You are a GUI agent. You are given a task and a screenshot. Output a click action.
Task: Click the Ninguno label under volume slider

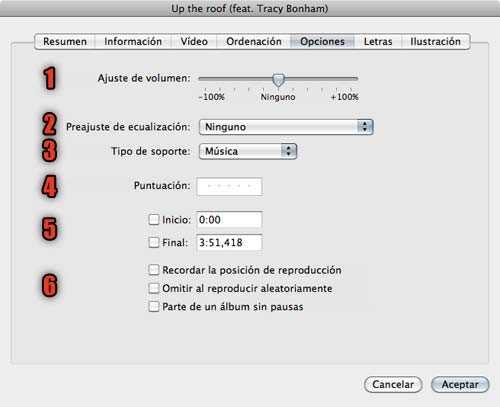pyautogui.click(x=278, y=97)
